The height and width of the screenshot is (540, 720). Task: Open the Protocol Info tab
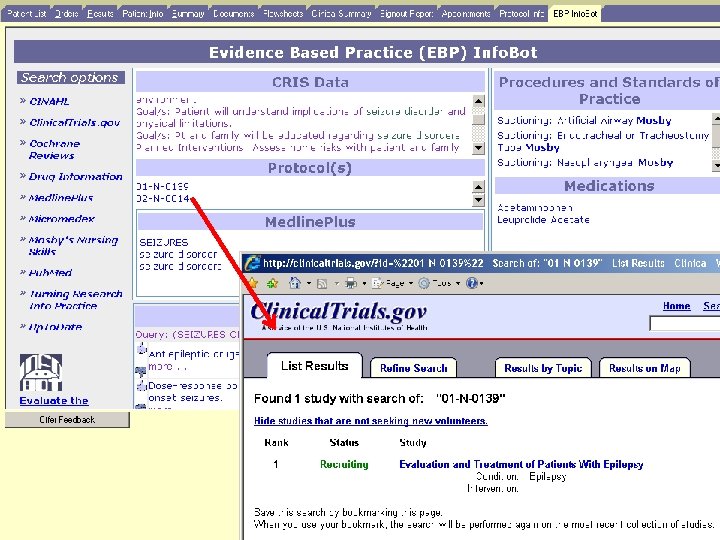(521, 14)
